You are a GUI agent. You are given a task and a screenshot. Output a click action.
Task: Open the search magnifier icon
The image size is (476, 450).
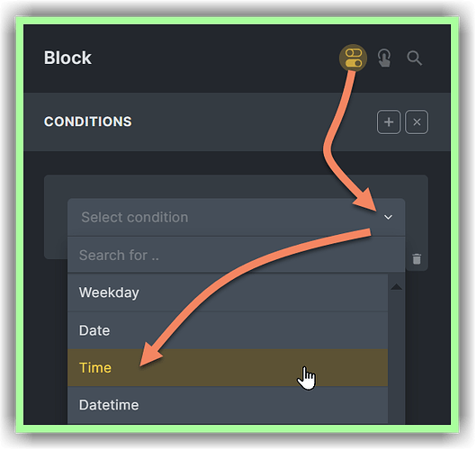[415, 58]
